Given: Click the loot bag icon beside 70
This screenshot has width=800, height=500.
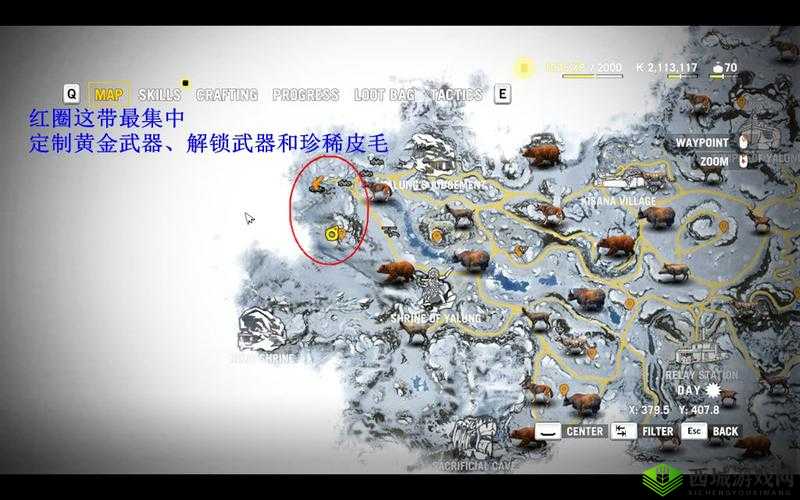Looking at the screenshot, I should (x=718, y=67).
